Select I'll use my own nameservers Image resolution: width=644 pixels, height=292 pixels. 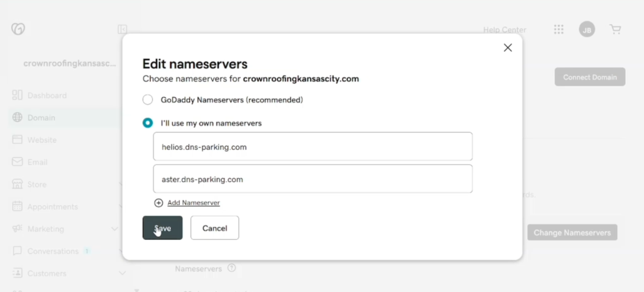(147, 123)
